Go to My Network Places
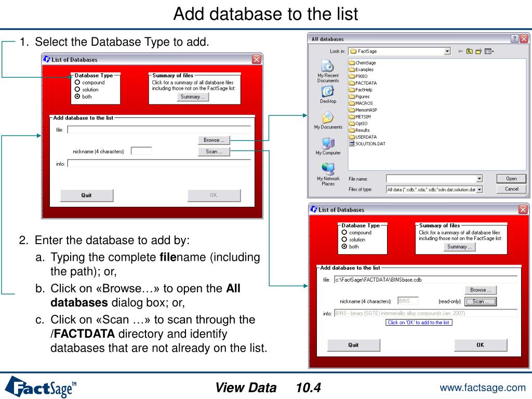Screen dimensions: 532x399 pos(328,175)
